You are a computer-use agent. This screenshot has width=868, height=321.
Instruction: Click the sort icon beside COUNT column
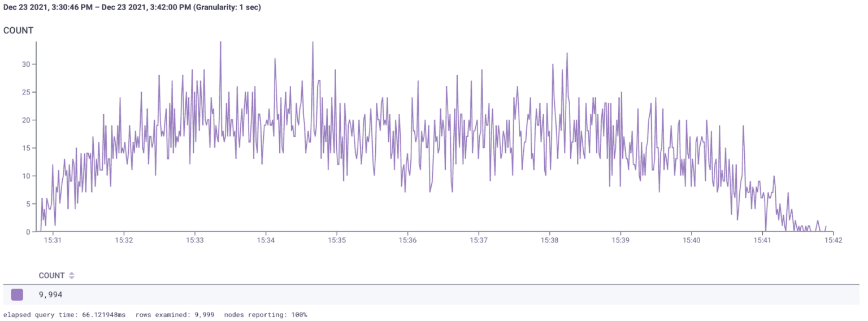72,276
